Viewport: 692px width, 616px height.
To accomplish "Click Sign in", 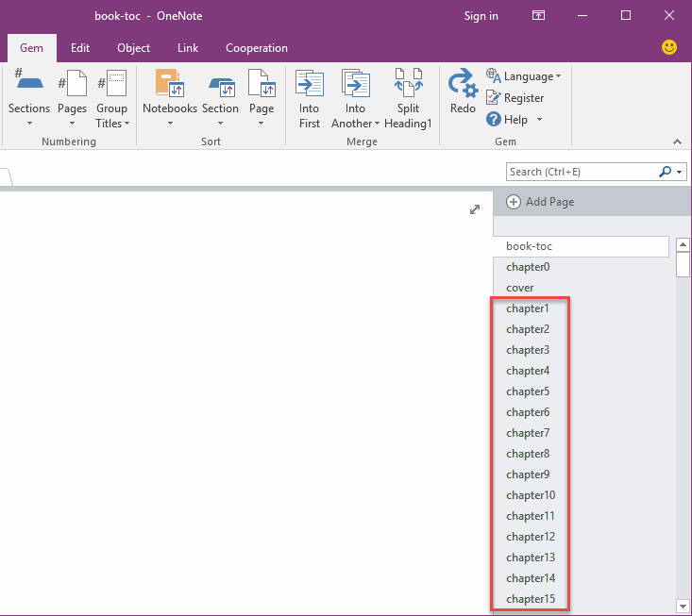I will coord(481,16).
